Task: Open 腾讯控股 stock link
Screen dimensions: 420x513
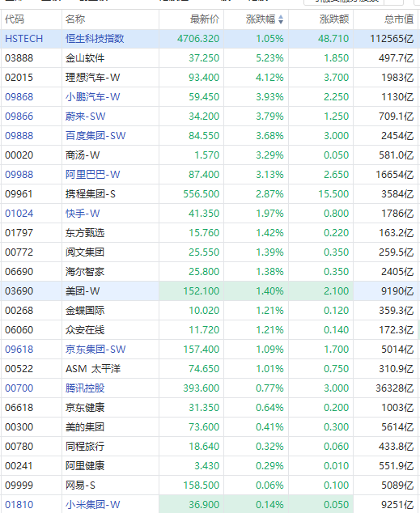Action: [85, 388]
